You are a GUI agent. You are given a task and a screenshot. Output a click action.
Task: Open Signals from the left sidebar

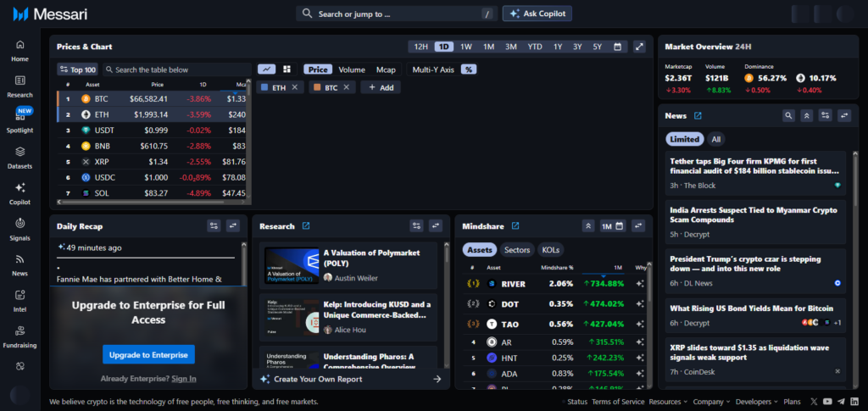[x=19, y=227]
